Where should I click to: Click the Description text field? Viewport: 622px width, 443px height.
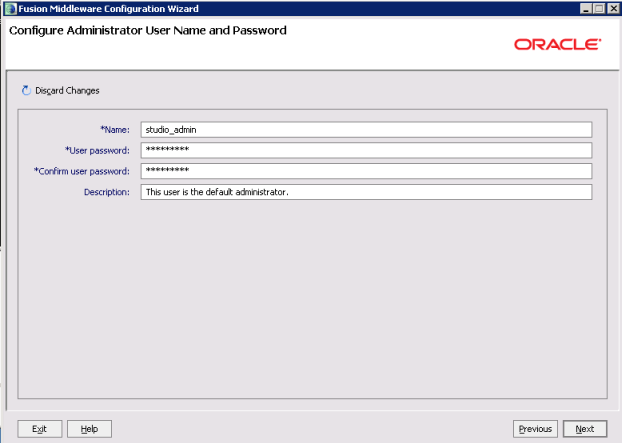366,192
